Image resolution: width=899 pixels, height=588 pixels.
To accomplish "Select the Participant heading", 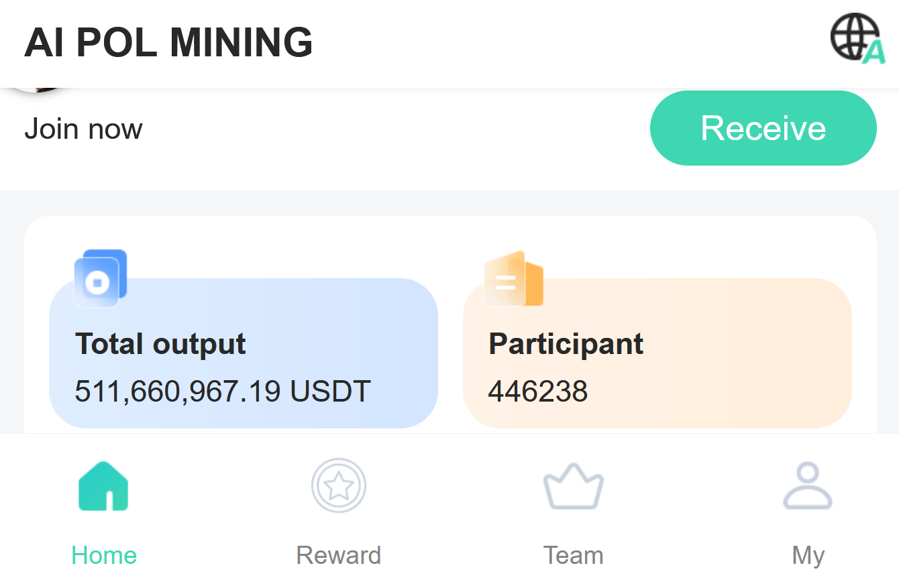I will coord(566,344).
